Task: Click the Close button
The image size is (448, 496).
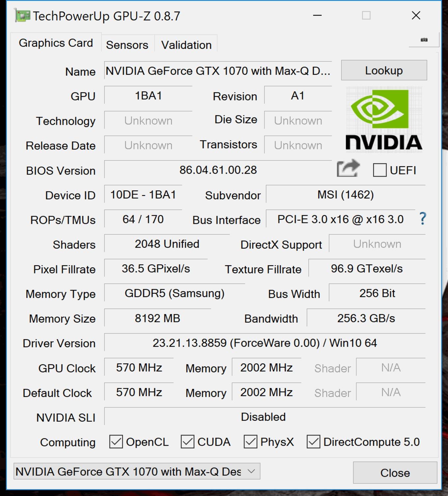Action: [395, 473]
